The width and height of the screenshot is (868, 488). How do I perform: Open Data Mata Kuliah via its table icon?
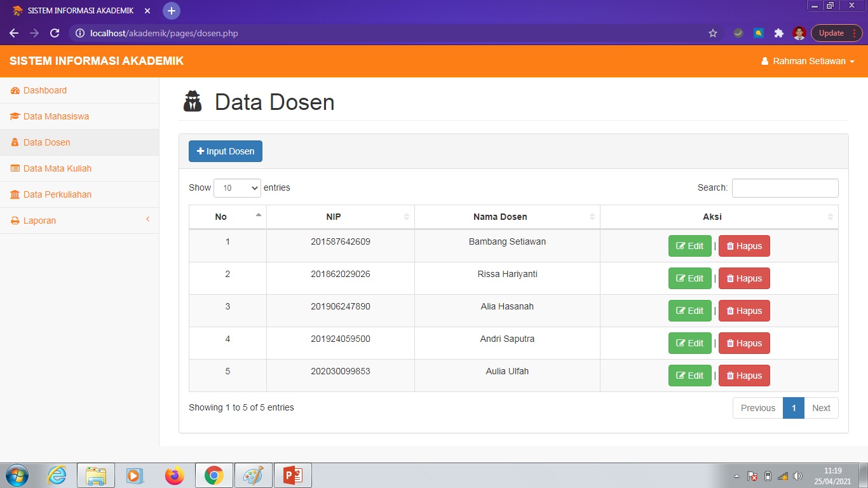pos(15,168)
